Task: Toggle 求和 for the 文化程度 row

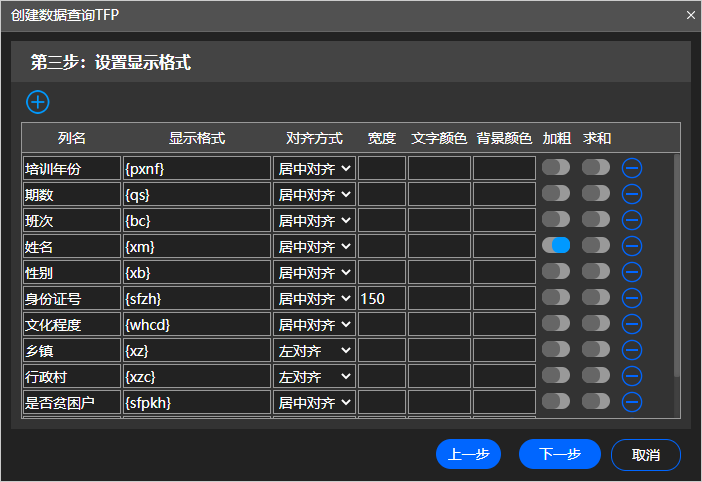Action: 596,324
